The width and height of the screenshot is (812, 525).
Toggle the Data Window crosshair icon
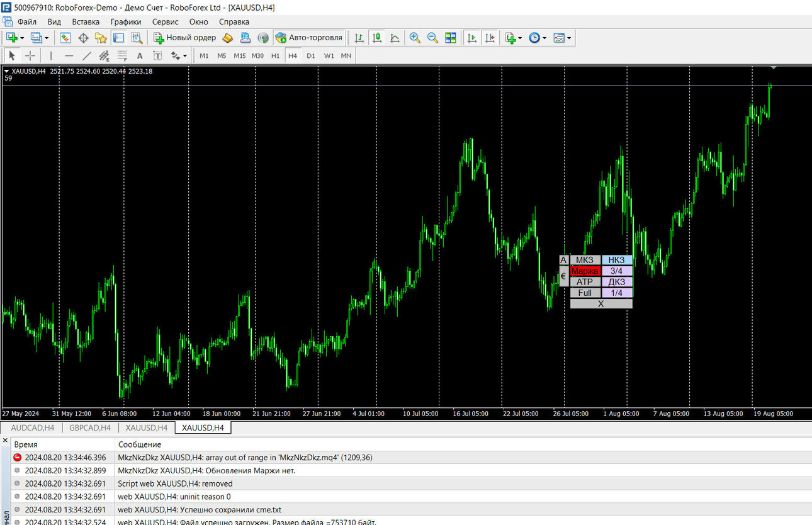coord(83,38)
